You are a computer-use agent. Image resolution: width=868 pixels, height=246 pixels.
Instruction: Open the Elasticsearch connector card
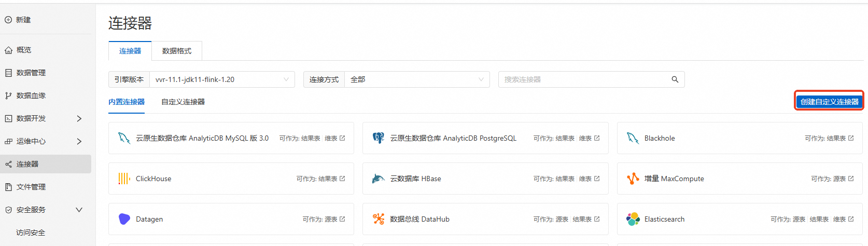click(x=740, y=219)
